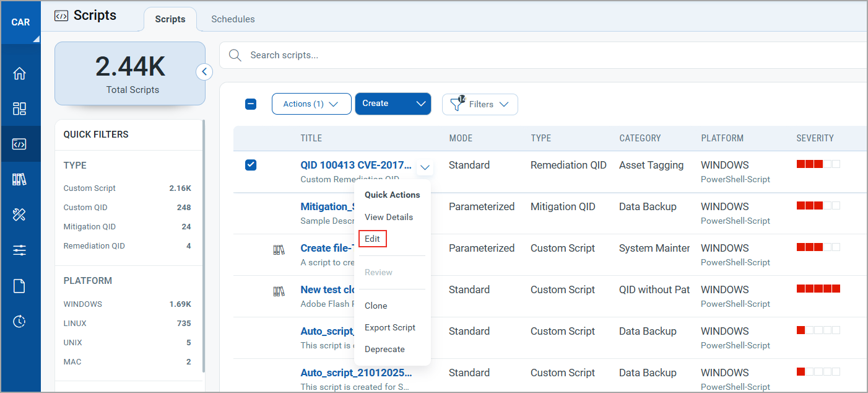The height and width of the screenshot is (393, 868).
Task: Uncheck the QID 100413 row checkbox
Action: tap(251, 165)
